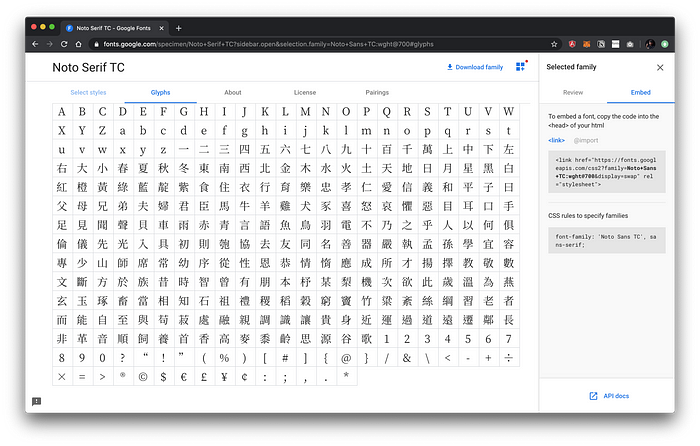Click the red shield extension icon
The height and width of the screenshot is (446, 700).
coord(572,44)
